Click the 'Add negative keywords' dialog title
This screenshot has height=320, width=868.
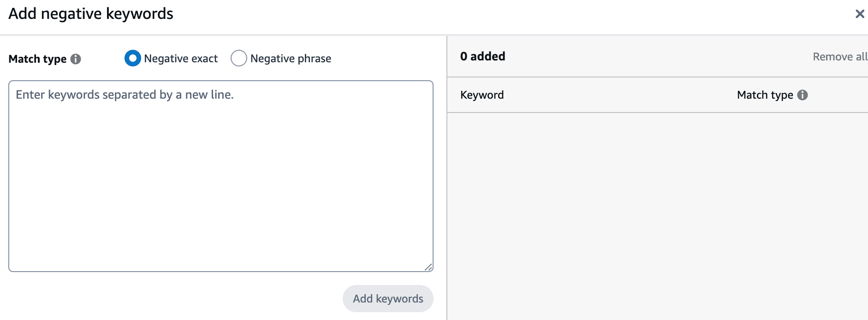point(91,14)
